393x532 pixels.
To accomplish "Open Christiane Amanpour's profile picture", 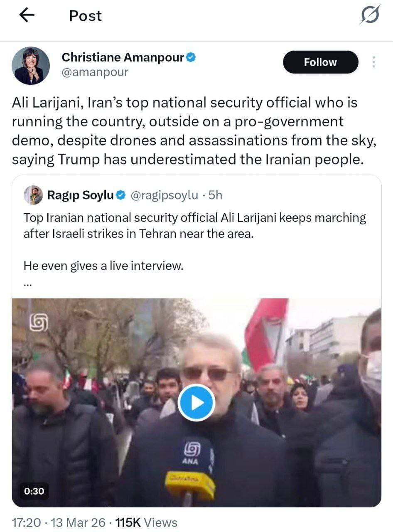I will coord(31,66).
